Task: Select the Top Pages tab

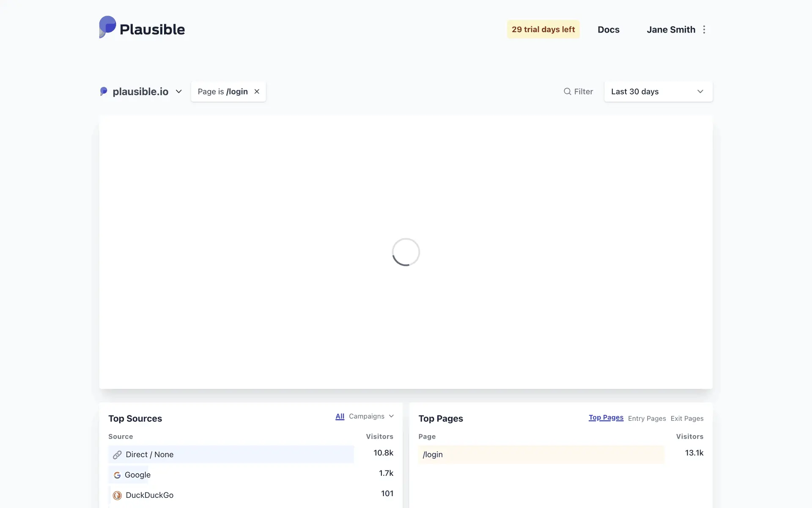Action: pyautogui.click(x=606, y=417)
